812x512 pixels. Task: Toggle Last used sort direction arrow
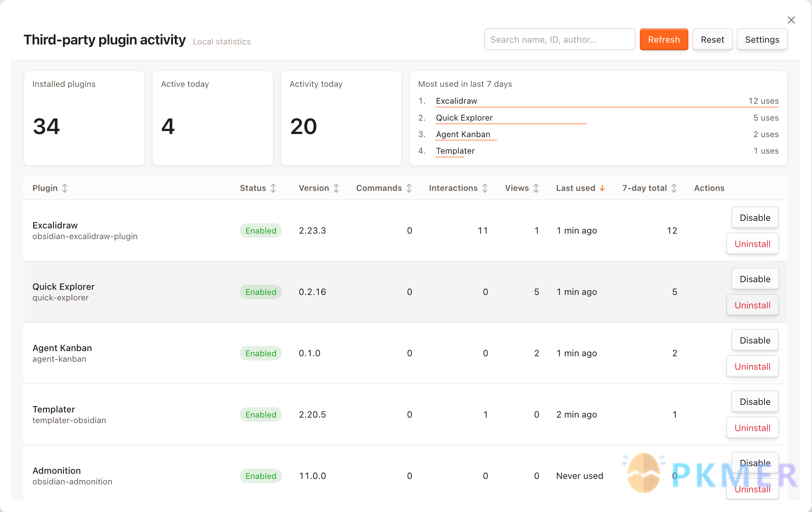click(602, 188)
